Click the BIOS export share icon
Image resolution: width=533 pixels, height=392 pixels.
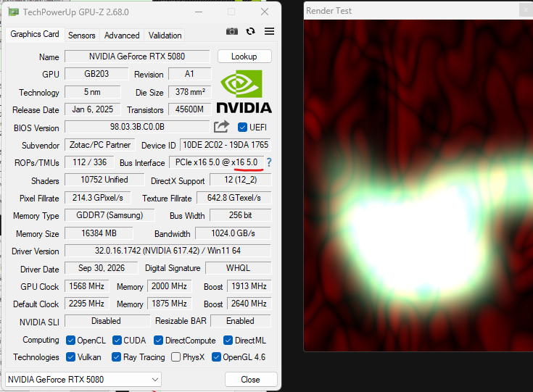tap(221, 127)
